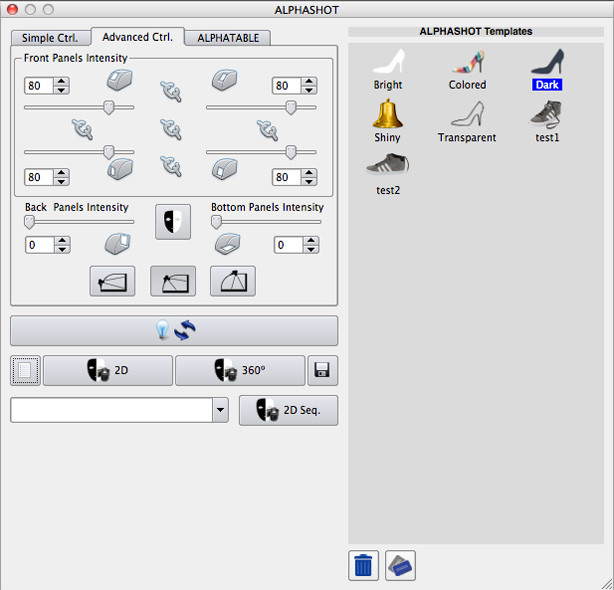Viewport: 614px width, 590px height.
Task: Close the ALPHASHOT window
Action: (13, 9)
